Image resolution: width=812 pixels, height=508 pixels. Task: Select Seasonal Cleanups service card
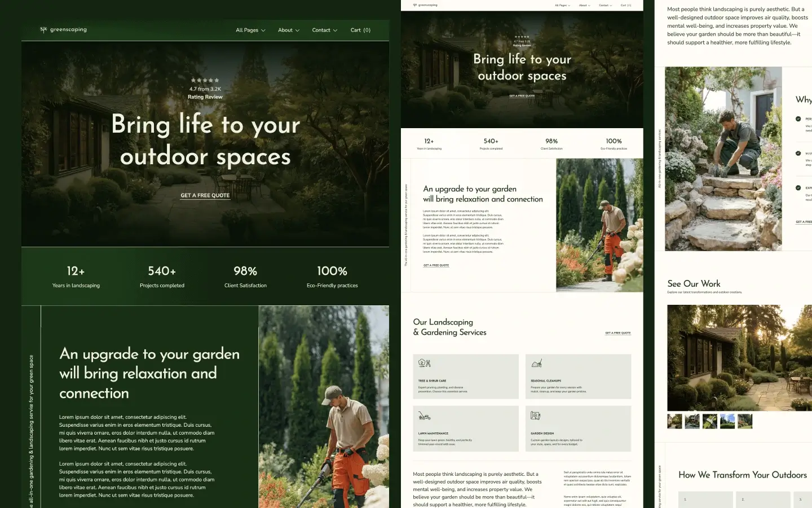579,376
